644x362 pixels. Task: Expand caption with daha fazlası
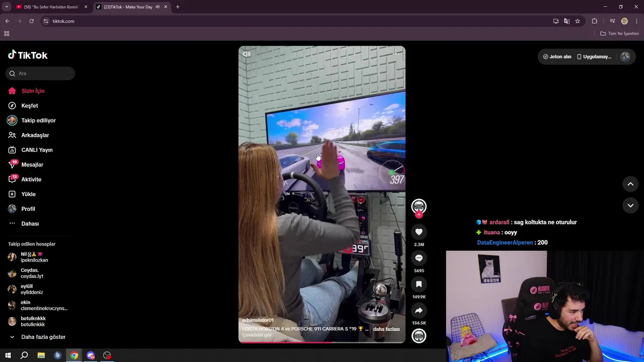(x=386, y=329)
